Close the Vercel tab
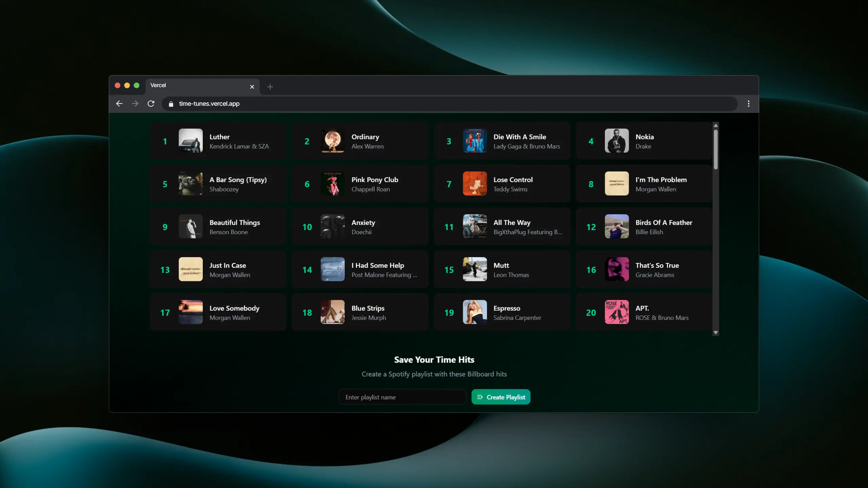The height and width of the screenshot is (488, 868). click(252, 87)
